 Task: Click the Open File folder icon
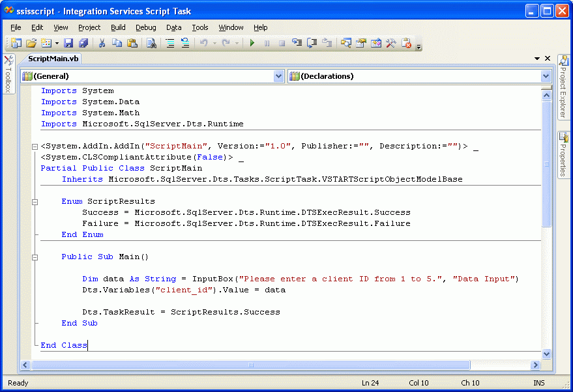coord(31,44)
